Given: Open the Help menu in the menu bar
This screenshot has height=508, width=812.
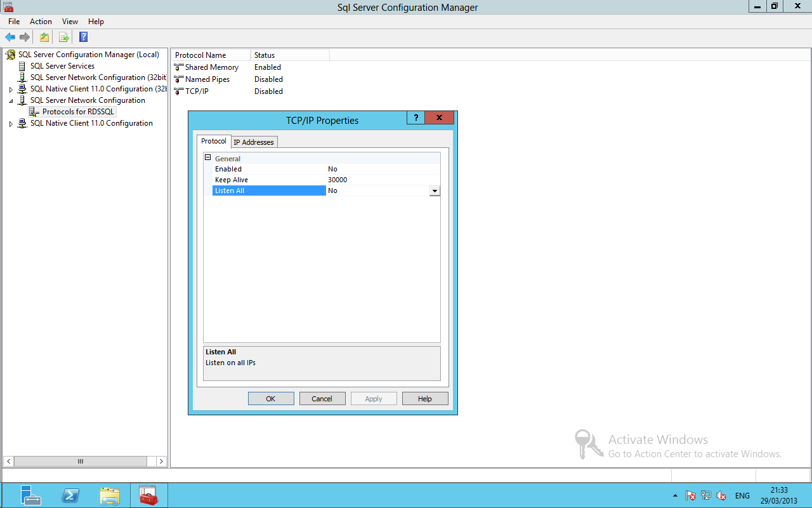Looking at the screenshot, I should click(x=96, y=22).
